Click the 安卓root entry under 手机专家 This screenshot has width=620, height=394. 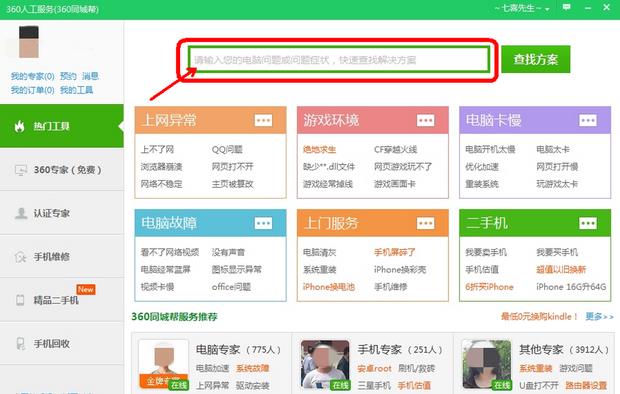click(374, 368)
